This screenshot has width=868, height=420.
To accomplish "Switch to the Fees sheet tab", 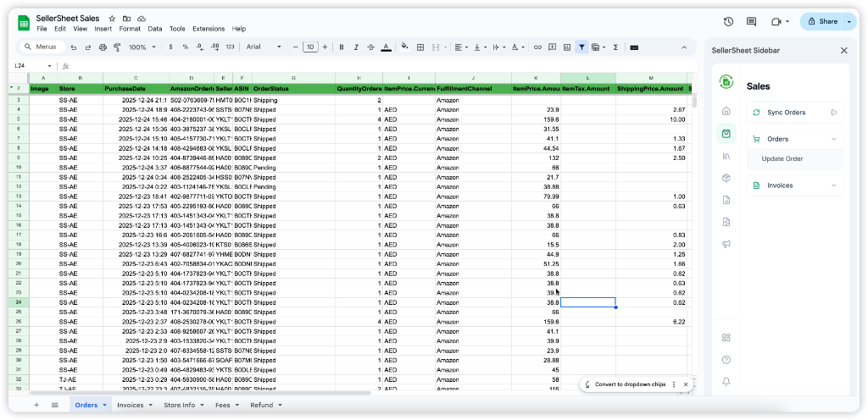I will point(227,405).
